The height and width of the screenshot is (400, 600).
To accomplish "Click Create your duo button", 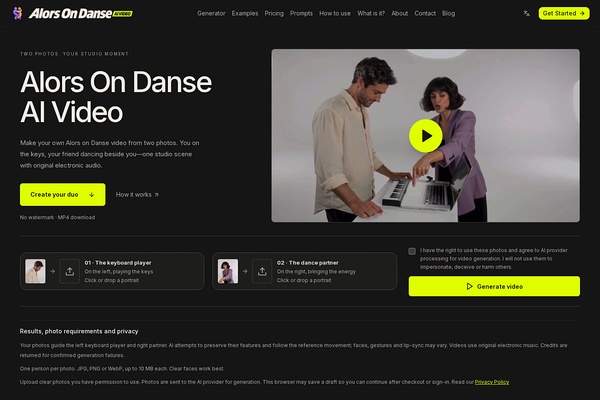I will coord(63,194).
